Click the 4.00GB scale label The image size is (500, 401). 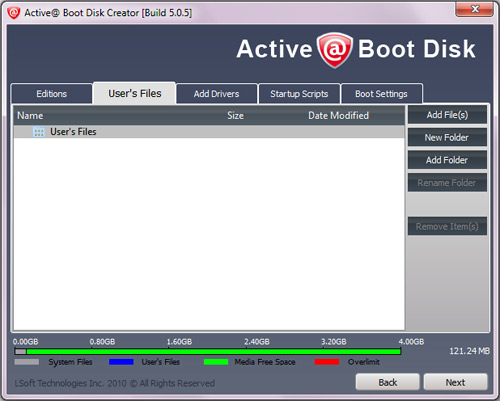click(411, 342)
